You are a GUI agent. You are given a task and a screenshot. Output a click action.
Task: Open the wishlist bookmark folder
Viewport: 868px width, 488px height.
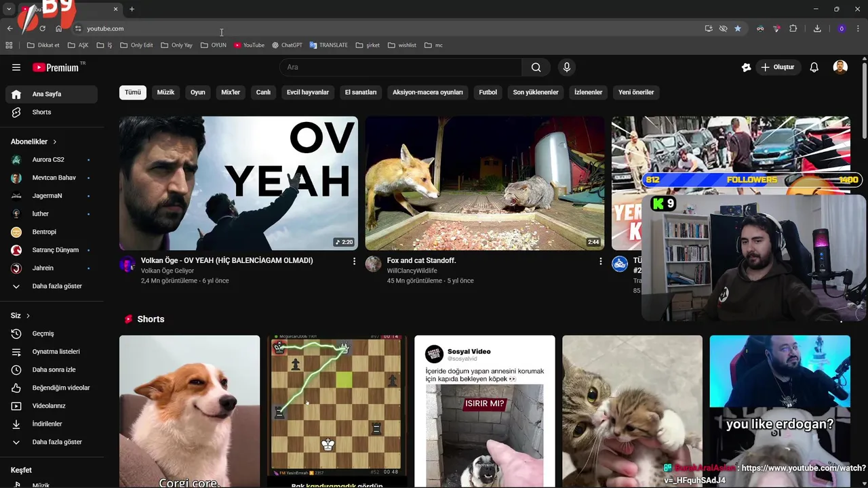coord(402,45)
